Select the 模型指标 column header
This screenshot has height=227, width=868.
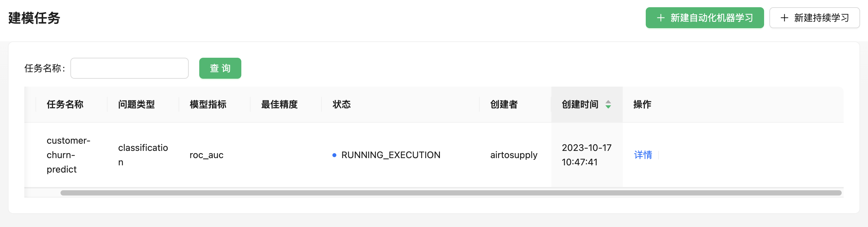(208, 105)
